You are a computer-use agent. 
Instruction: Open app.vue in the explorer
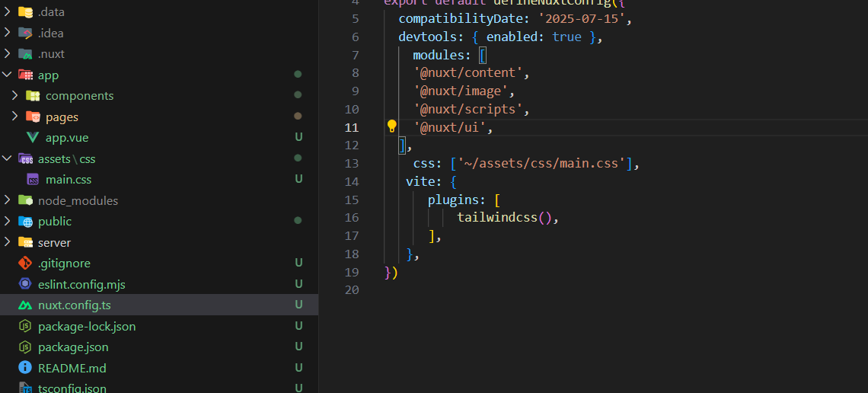[x=67, y=138]
